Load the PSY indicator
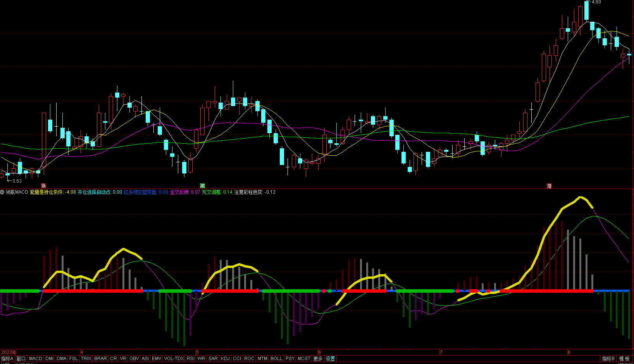Screen dimensions: 634x364 point(290,359)
